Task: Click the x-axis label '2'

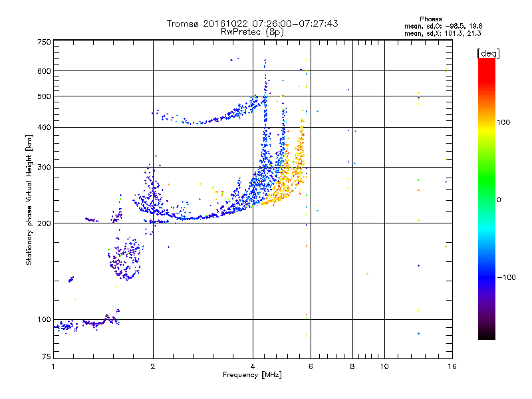Action: 153,366
